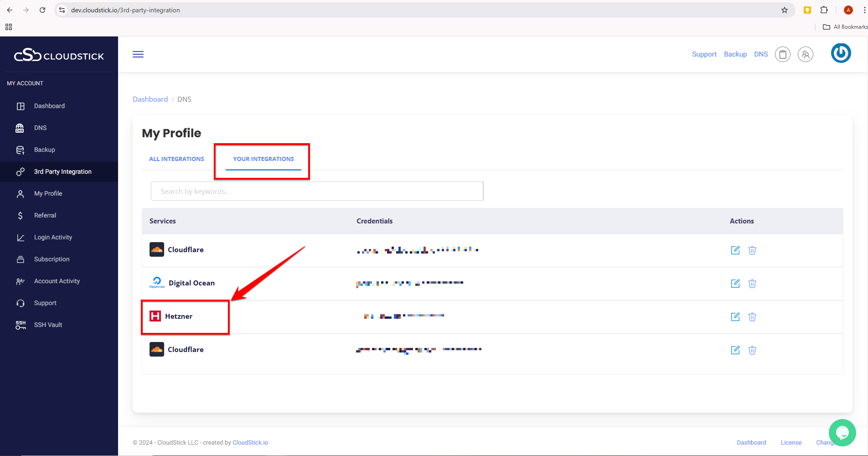The height and width of the screenshot is (456, 868).
Task: Delete the Hetzner integration entry
Action: tap(752, 317)
